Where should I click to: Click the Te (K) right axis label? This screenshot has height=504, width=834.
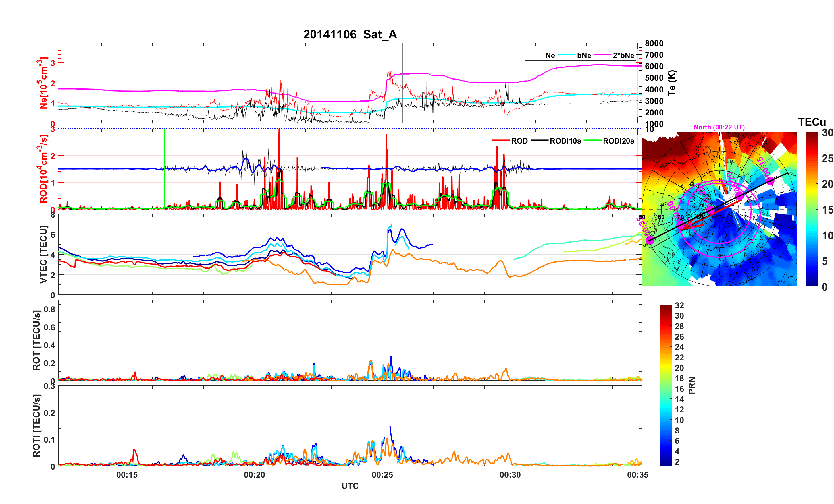coord(672,83)
